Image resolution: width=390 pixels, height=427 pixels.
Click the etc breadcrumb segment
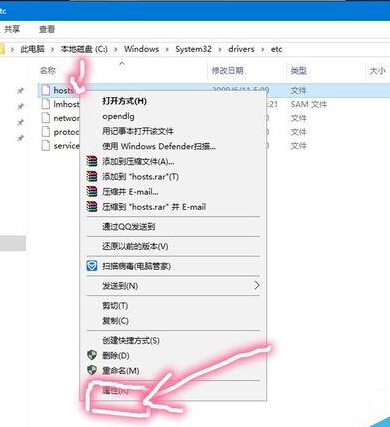point(276,49)
